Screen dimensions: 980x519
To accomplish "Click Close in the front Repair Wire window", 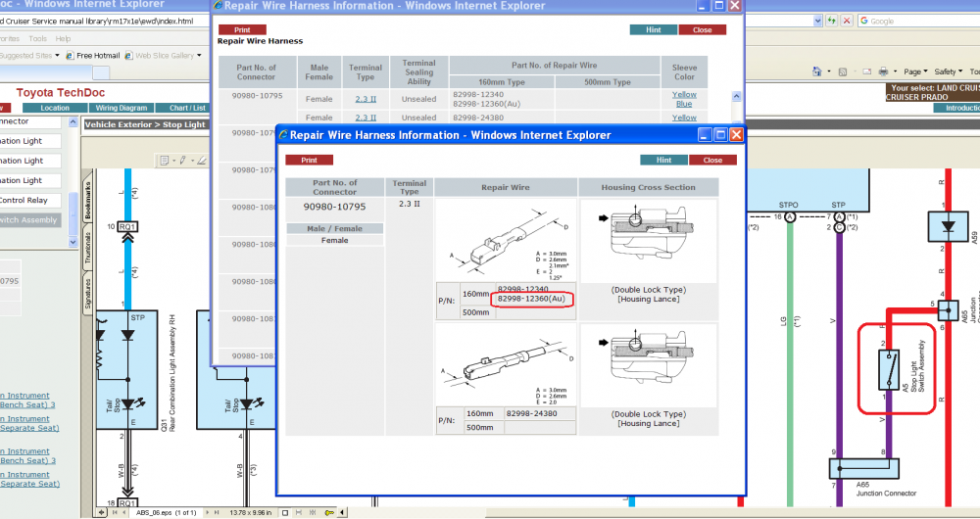I will tap(712, 160).
